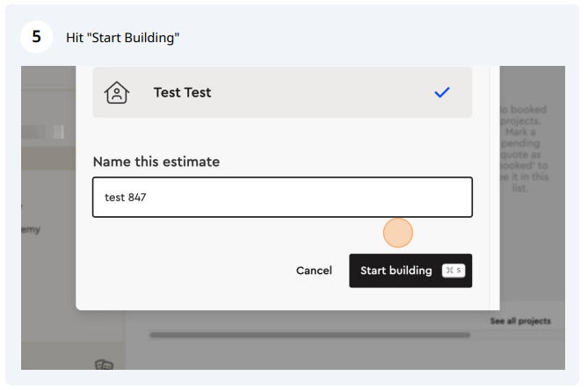Image resolution: width=588 pixels, height=390 pixels.
Task: Open the partially hidden "emy" sidebar item
Action: [x=31, y=229]
